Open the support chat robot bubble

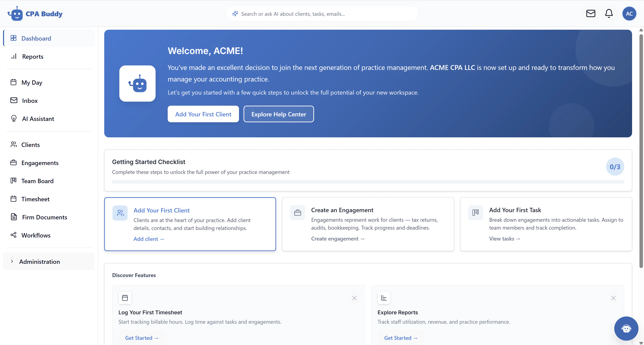pos(626,328)
